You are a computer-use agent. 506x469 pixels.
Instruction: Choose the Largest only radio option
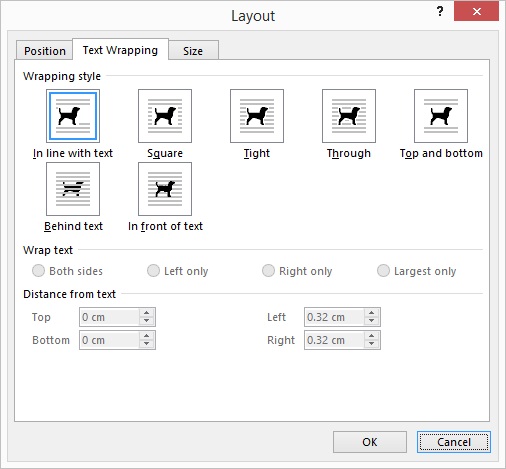pyautogui.click(x=383, y=271)
